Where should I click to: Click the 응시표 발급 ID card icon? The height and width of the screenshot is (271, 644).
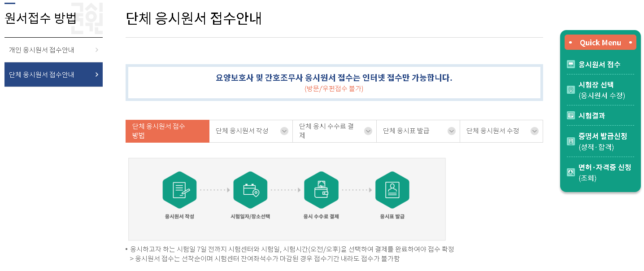point(392,190)
